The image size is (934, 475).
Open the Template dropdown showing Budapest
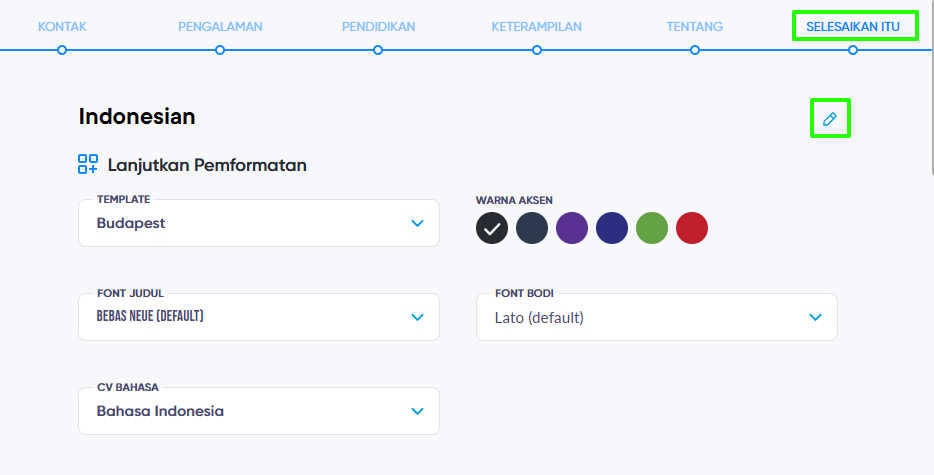click(x=259, y=223)
